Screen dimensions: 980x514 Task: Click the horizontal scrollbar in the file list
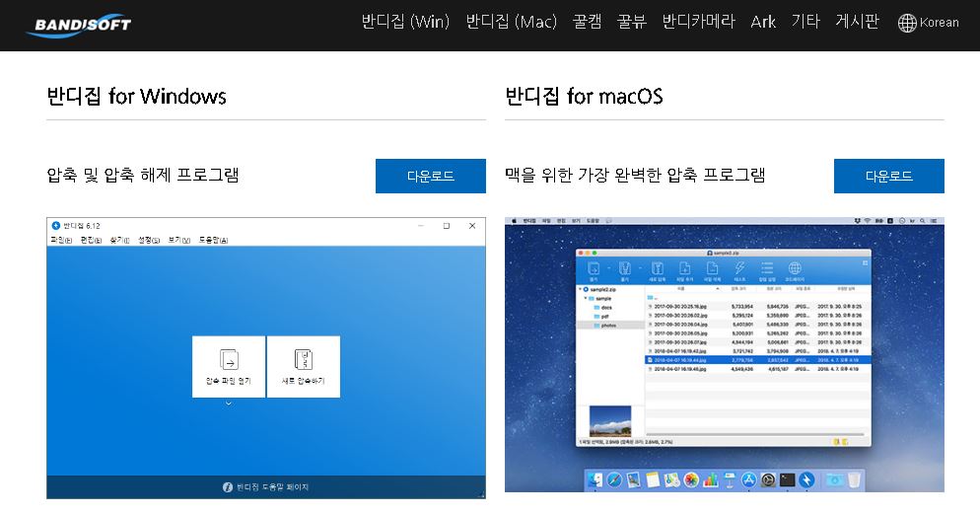755,434
